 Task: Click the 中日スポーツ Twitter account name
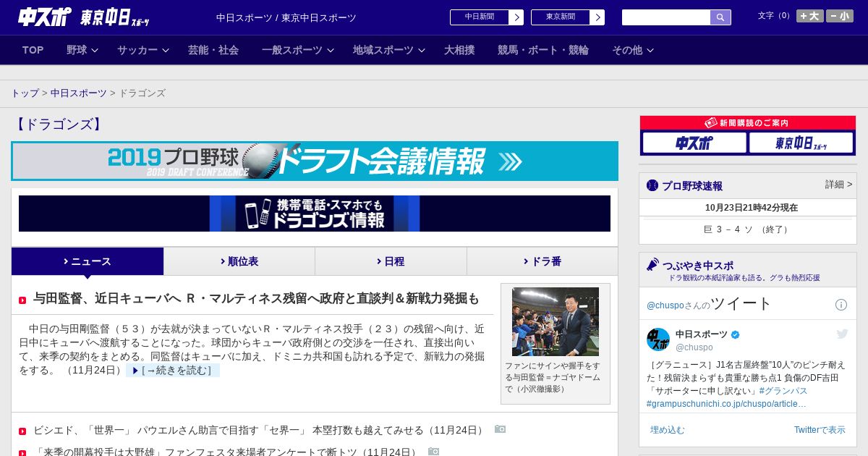pos(702,334)
